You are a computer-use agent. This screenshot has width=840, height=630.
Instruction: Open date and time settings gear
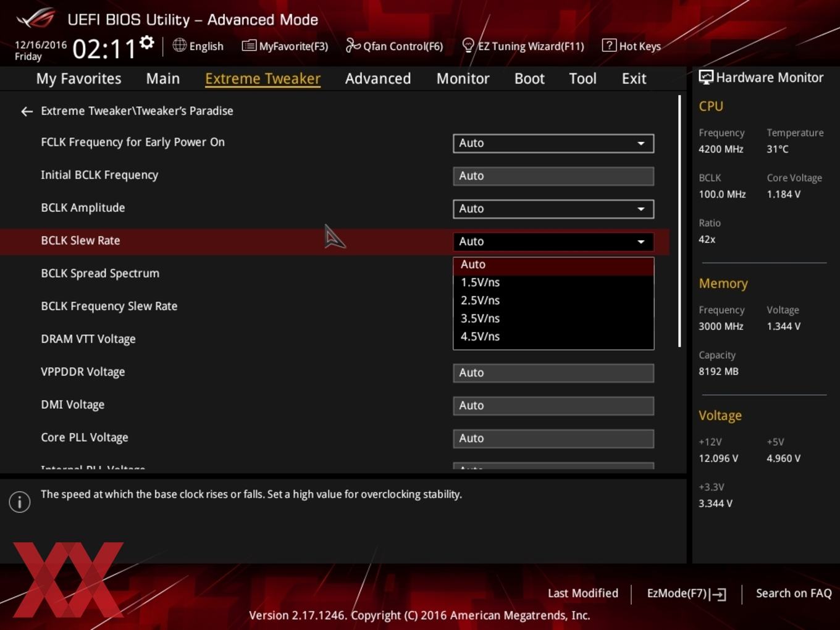147,43
